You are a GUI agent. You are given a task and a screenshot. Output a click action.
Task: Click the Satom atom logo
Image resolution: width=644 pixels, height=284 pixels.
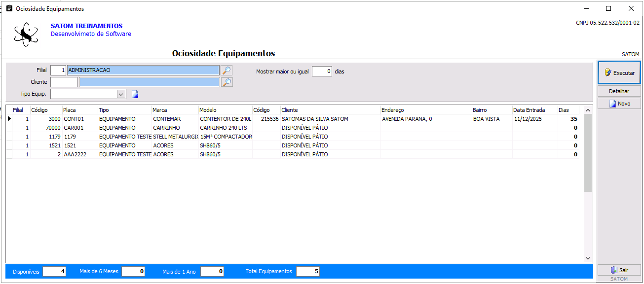pos(26,35)
